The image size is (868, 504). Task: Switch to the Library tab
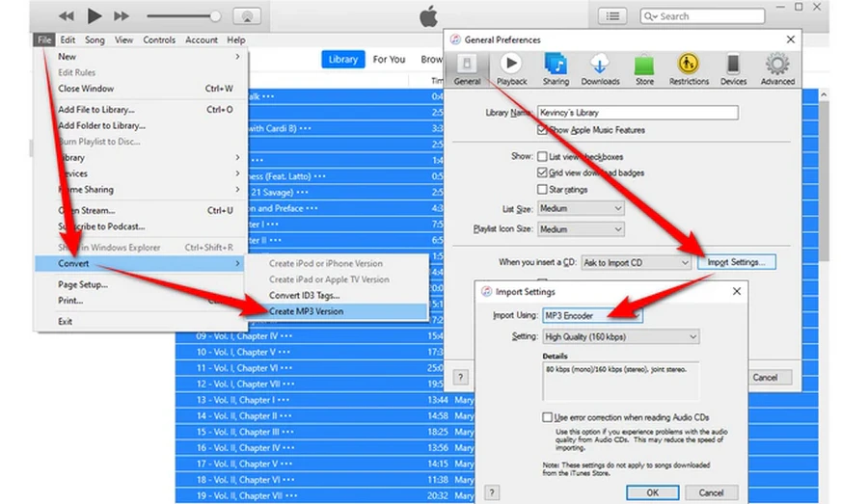[342, 59]
